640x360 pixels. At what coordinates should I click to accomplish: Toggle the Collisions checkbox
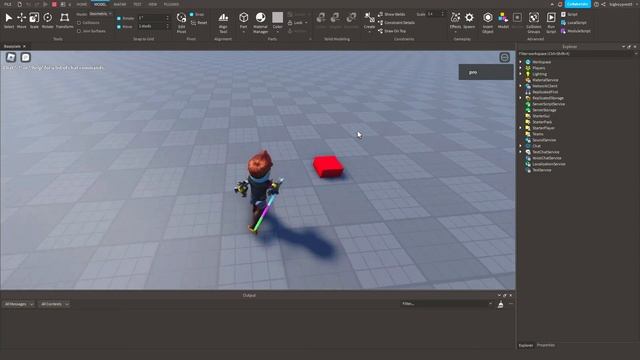(79, 23)
